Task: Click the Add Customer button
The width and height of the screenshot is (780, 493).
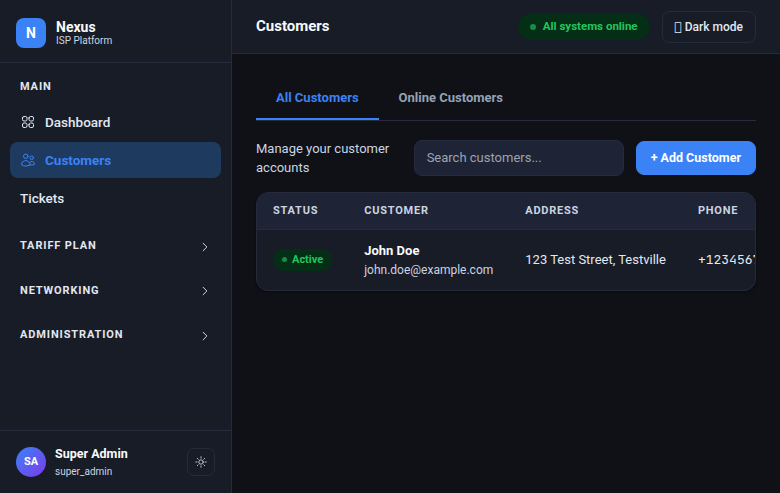Action: [695, 158]
